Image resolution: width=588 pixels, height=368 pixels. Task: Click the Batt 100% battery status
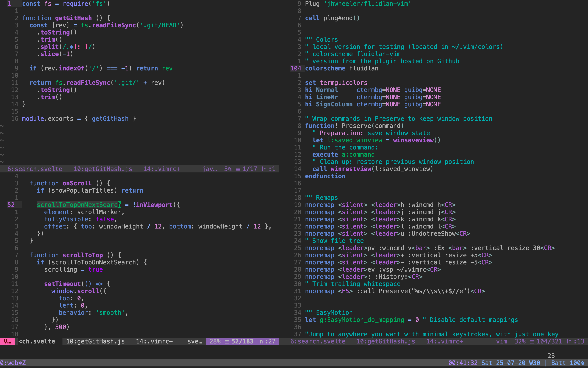(x=568, y=363)
